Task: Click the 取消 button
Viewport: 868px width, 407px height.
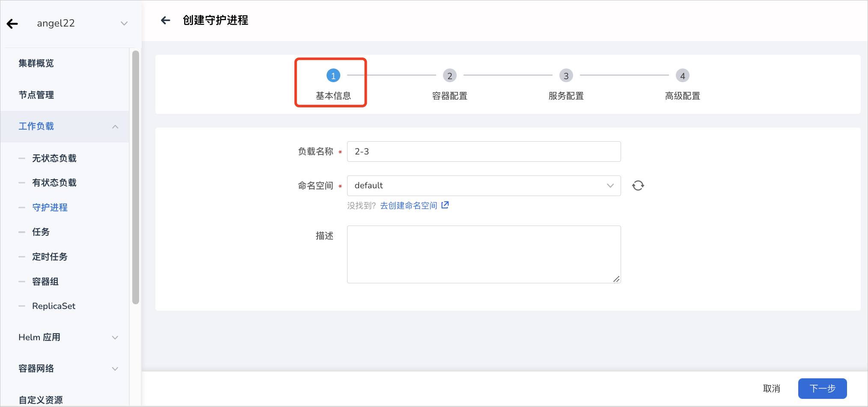Action: 771,389
